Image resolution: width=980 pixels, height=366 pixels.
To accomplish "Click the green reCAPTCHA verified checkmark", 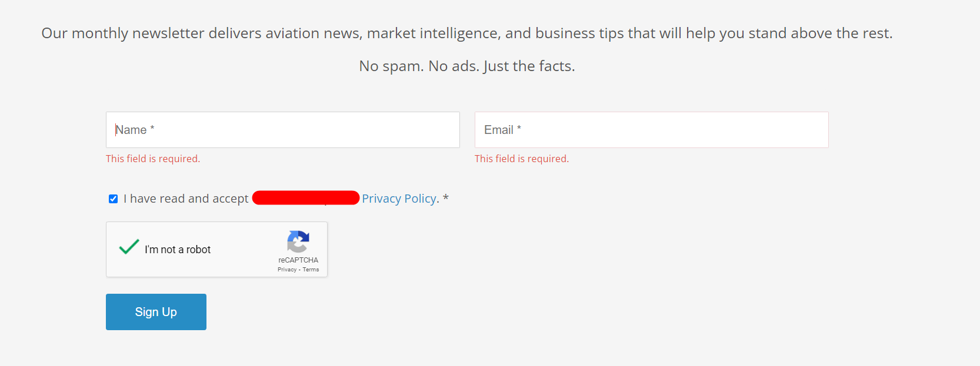I will click(x=129, y=247).
